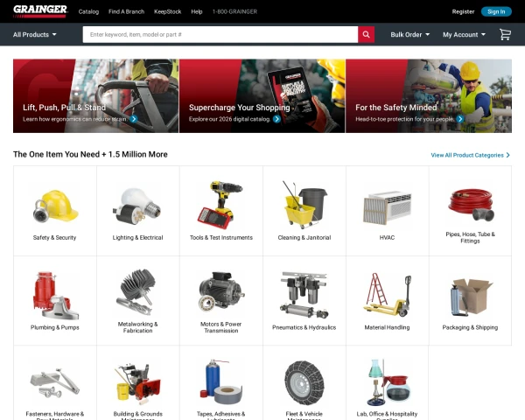
Task: Click the Lighting & Electrical label
Action: click(137, 237)
